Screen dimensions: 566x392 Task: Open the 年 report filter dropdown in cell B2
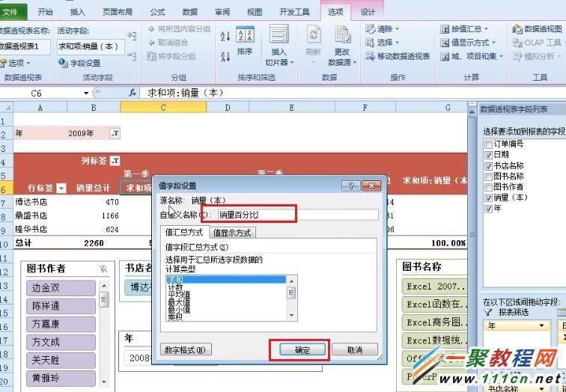click(x=115, y=133)
